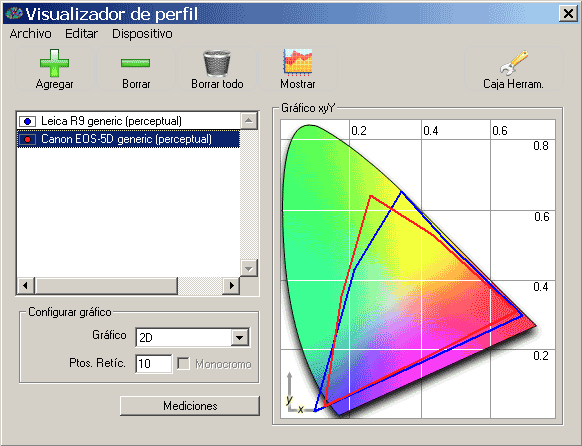Open the Dispositivo menu
Screen dimensions: 582x446
[142, 34]
